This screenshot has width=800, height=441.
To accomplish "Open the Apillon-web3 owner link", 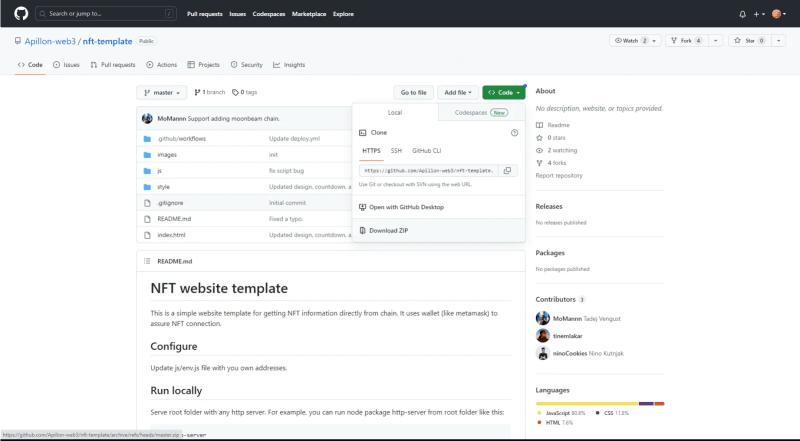I will [50, 41].
